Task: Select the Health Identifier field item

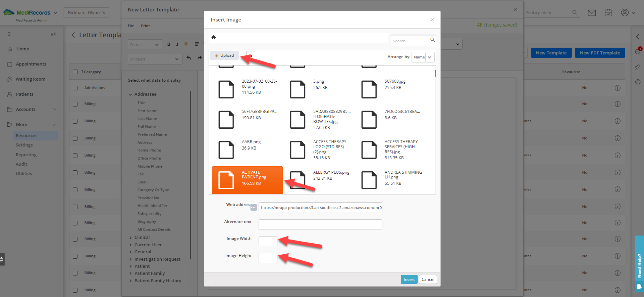Action: (x=152, y=206)
